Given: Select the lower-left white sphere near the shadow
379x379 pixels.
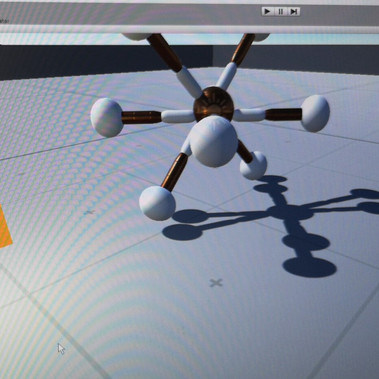Looking at the screenshot, I should [157, 203].
